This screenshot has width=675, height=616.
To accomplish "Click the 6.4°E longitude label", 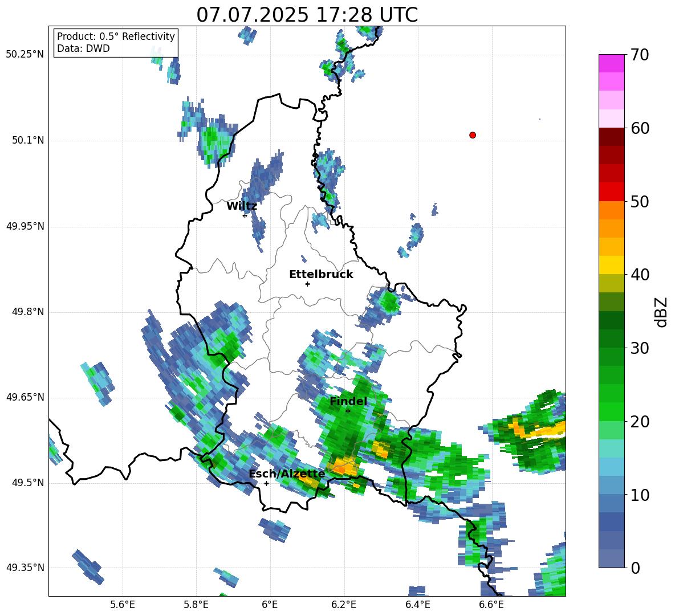I will coord(417,605).
